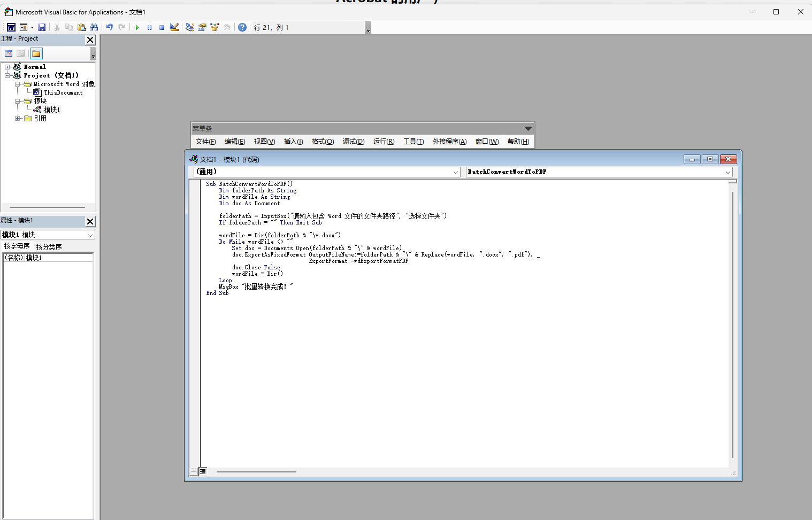Minimize the 模块1 code window
The image size is (812, 520).
click(692, 159)
